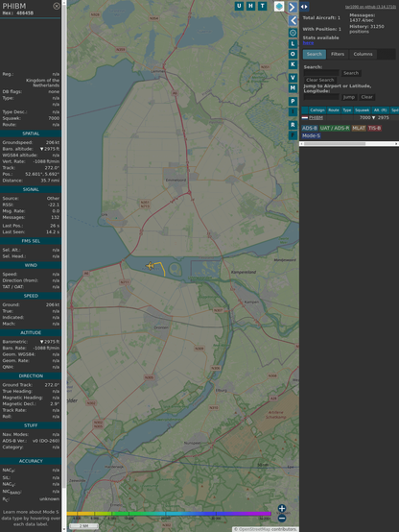The height and width of the screenshot is (532, 399).
Task: Open the stats 'here' link
Action: (x=308, y=43)
